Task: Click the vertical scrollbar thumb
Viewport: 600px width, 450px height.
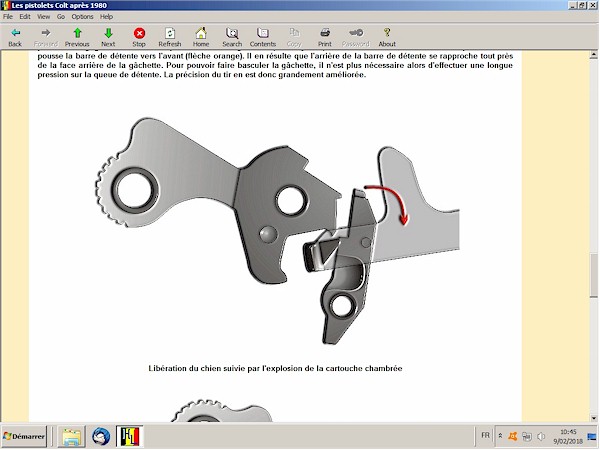Action: click(592, 273)
